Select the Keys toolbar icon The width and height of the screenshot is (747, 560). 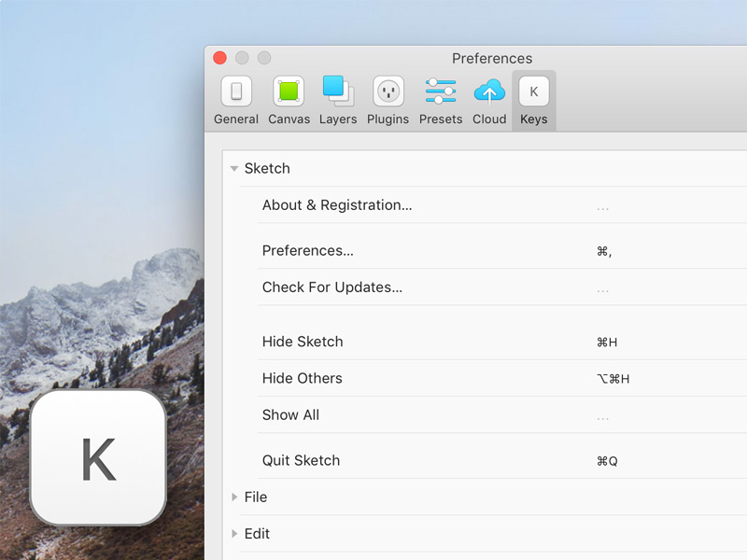point(533,91)
